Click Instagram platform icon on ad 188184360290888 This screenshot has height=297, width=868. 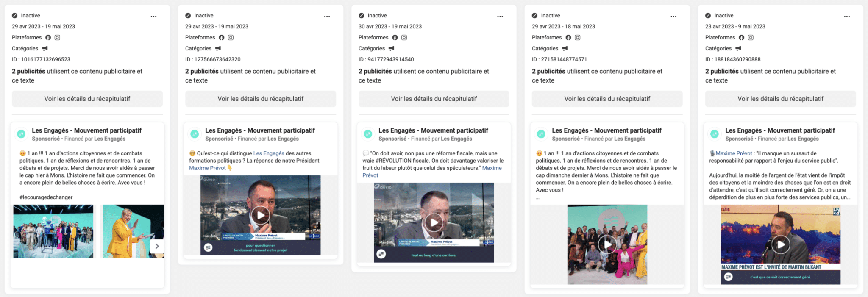(x=751, y=38)
